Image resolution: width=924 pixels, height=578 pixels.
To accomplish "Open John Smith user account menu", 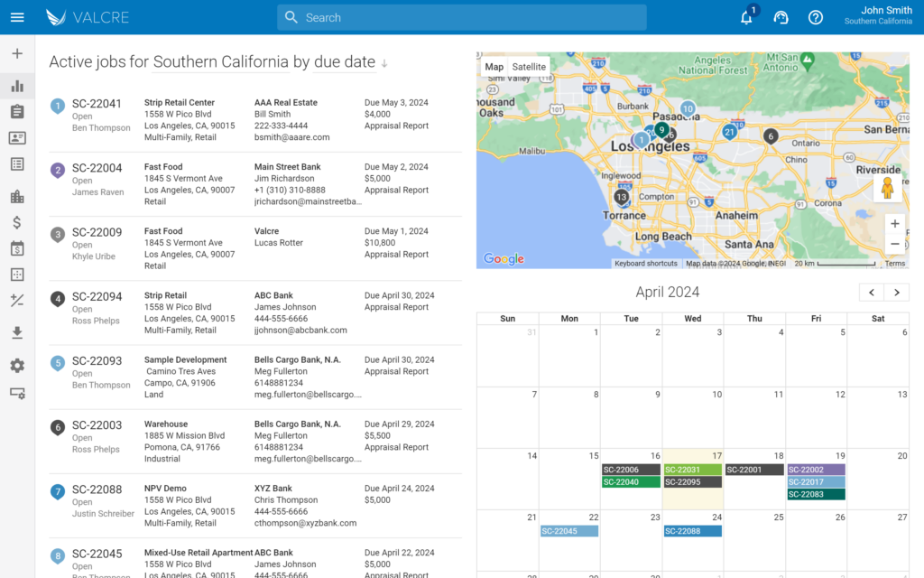I will [877, 15].
